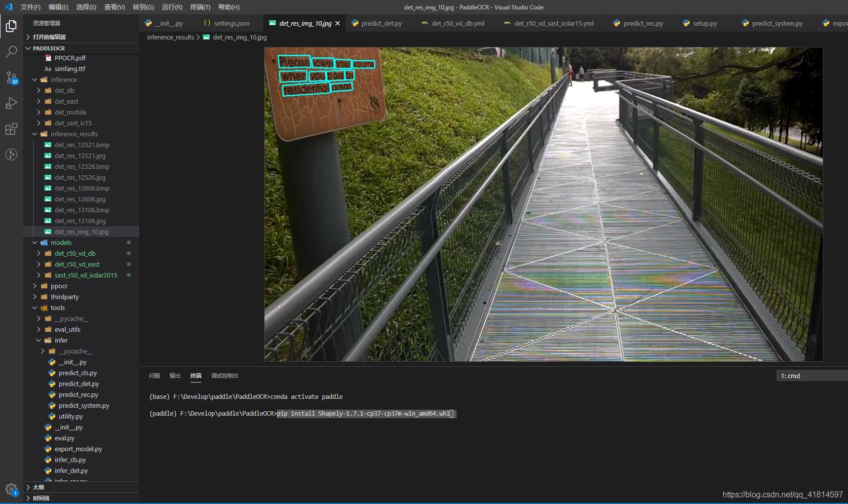The image size is (848, 504).
Task: Click the Manage gear icon
Action: point(11,489)
